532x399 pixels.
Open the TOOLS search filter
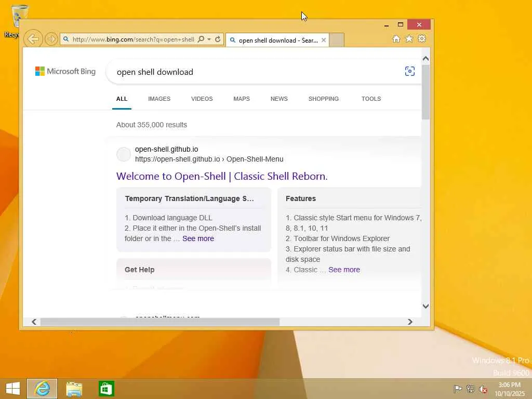coord(371,99)
